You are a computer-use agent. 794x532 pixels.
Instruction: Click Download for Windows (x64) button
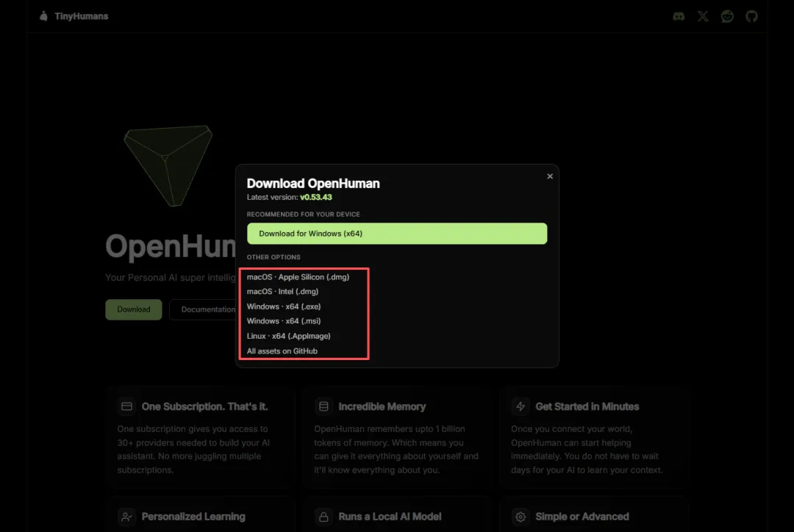click(x=397, y=234)
